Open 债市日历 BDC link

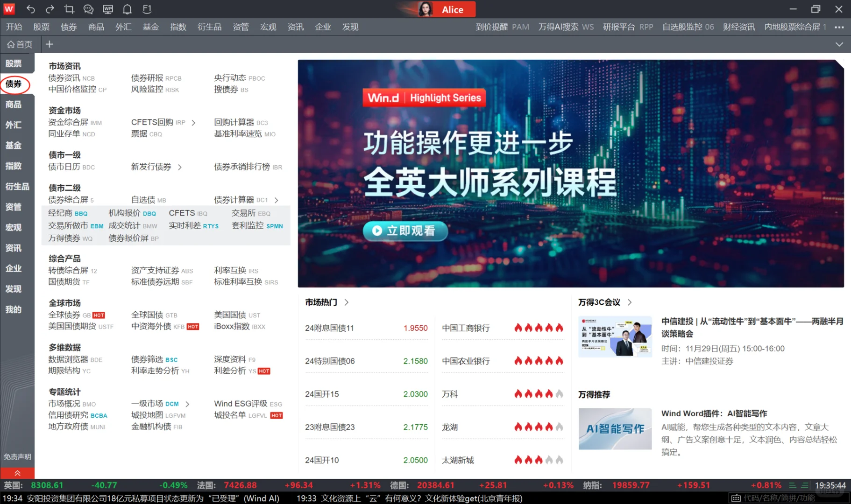point(71,167)
